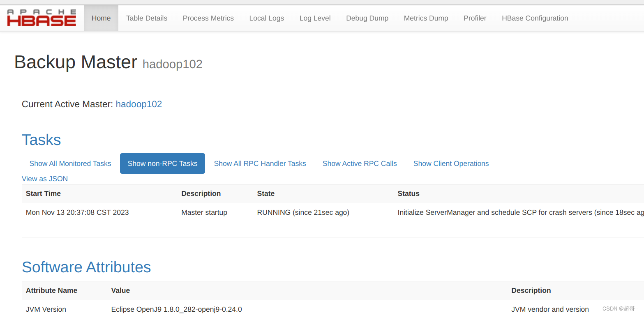Open Process Metrics in navbar
Viewport: 644px width, 315px height.
click(x=208, y=18)
